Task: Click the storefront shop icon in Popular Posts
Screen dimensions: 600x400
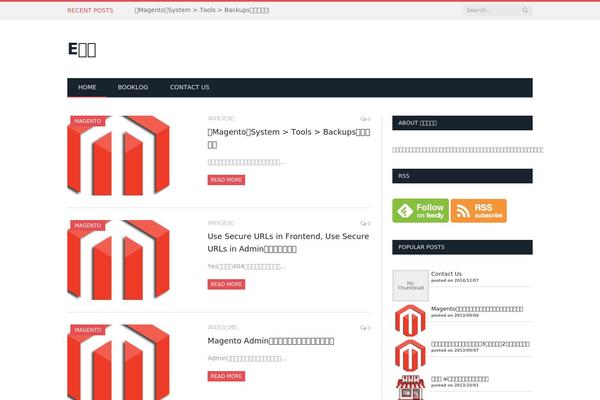Action: 410,387
